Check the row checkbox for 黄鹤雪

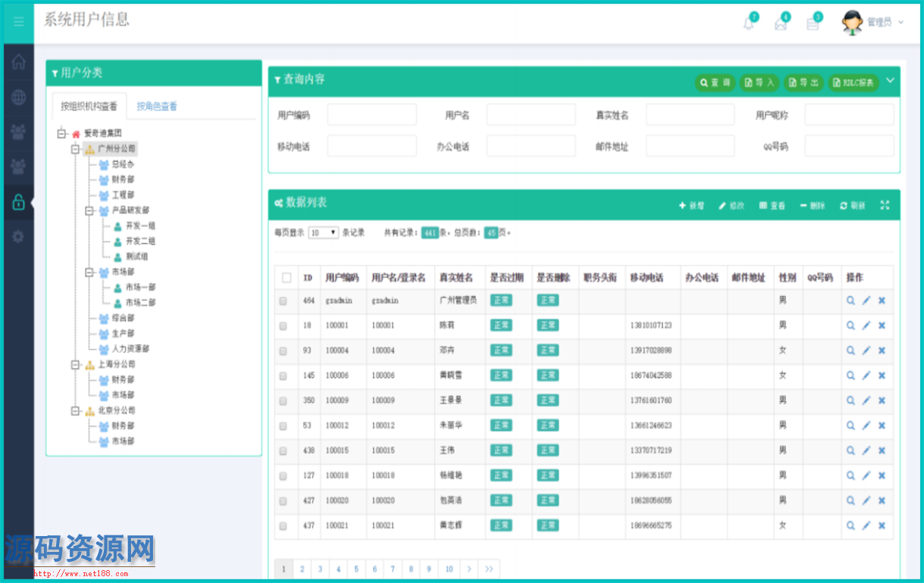pos(283,376)
